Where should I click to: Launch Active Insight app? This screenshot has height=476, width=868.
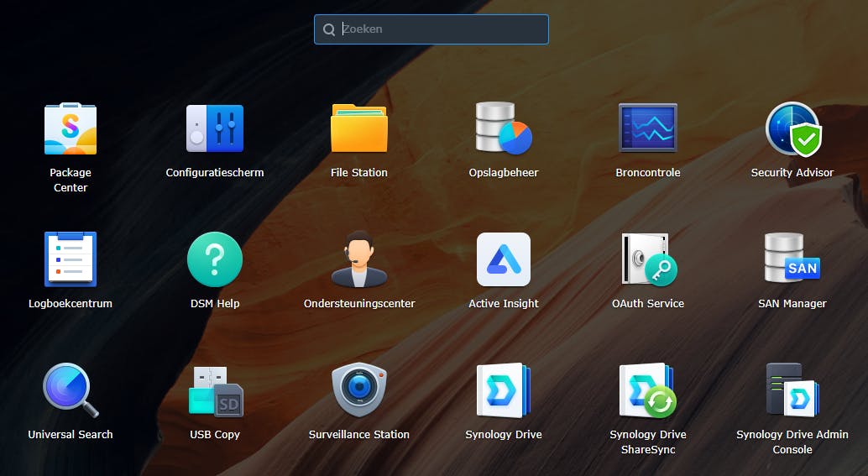504,259
